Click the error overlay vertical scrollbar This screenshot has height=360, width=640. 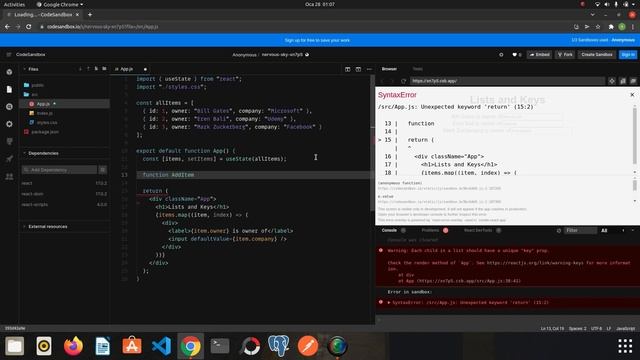[x=635, y=135]
